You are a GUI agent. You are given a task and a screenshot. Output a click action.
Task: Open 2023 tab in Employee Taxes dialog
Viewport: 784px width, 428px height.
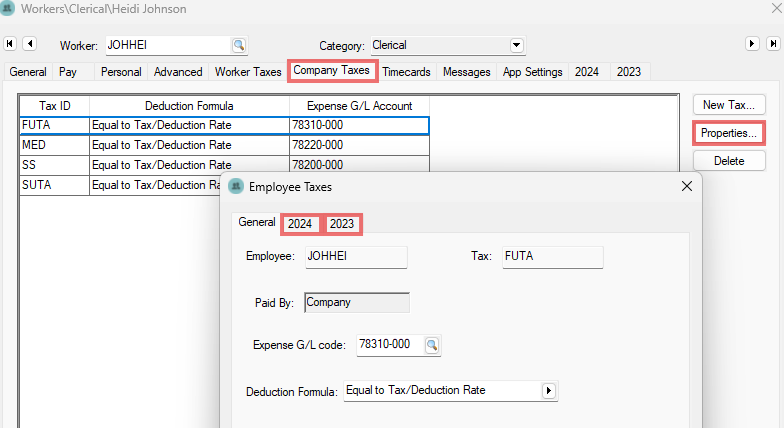pos(342,224)
